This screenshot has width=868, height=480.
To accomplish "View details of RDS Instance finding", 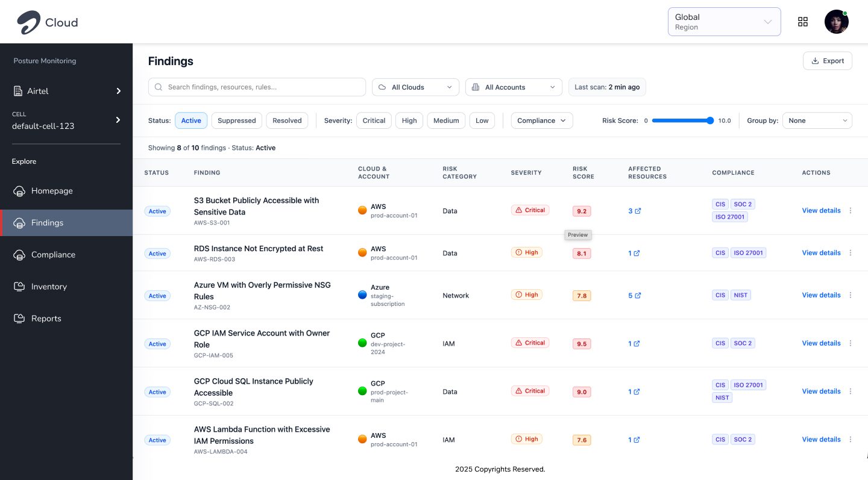I will pos(821,253).
